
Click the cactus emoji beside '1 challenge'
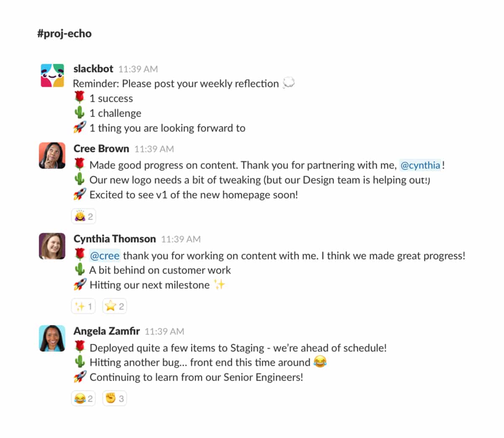[79, 113]
